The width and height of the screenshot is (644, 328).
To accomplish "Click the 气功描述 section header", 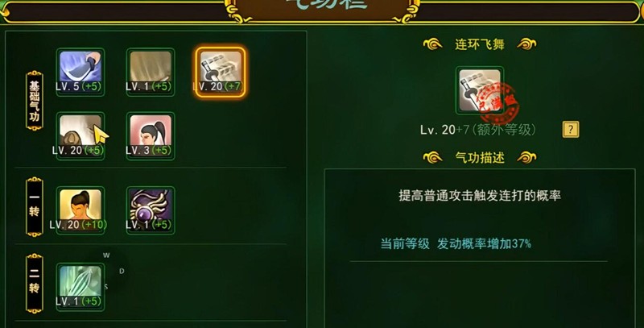I will click(x=480, y=157).
